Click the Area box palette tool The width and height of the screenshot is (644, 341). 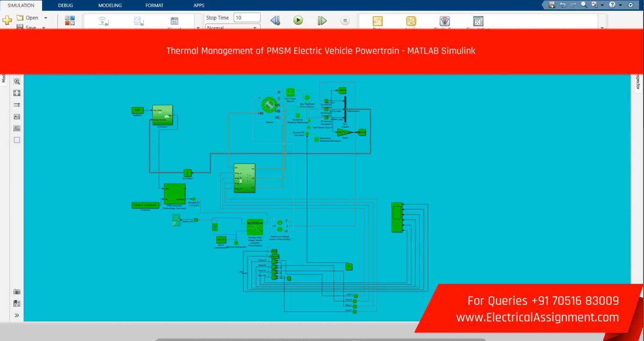17,140
